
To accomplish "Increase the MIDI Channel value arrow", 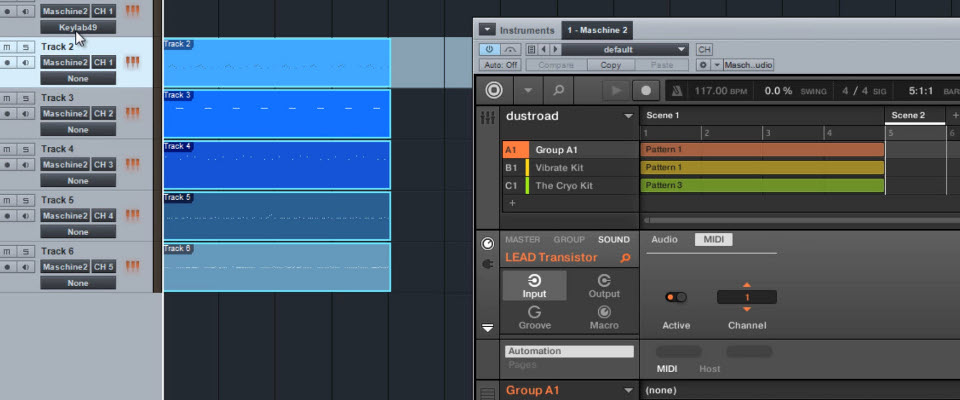I will pos(746,285).
